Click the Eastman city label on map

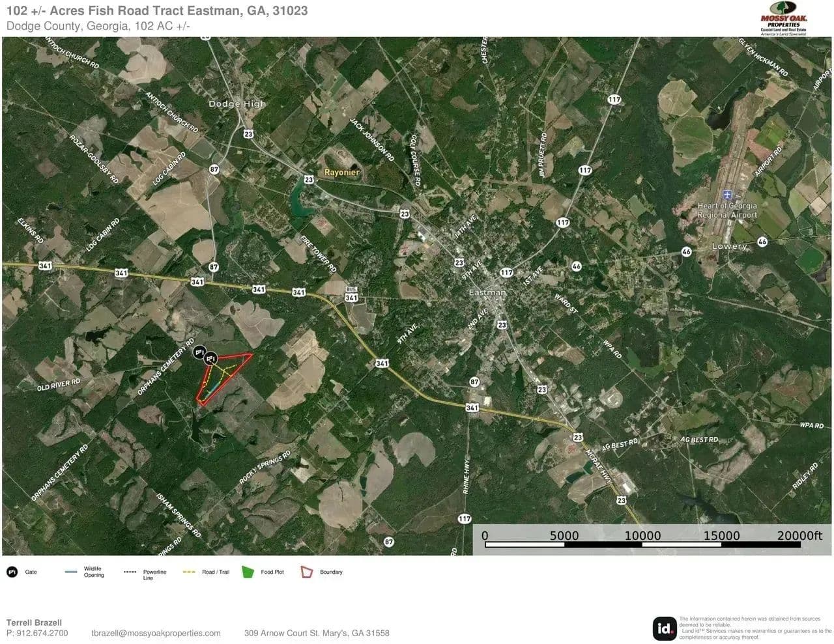tap(487, 293)
